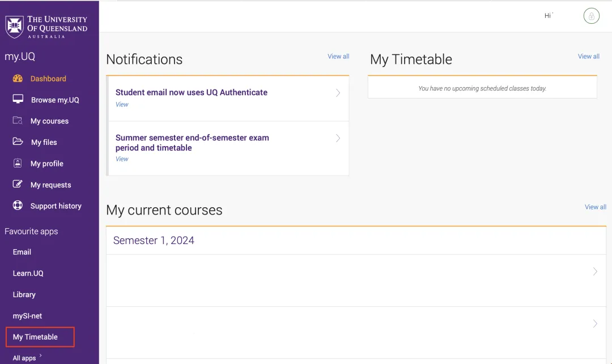The image size is (612, 364).
Task: Click View all next to My Timetable
Action: point(589,57)
